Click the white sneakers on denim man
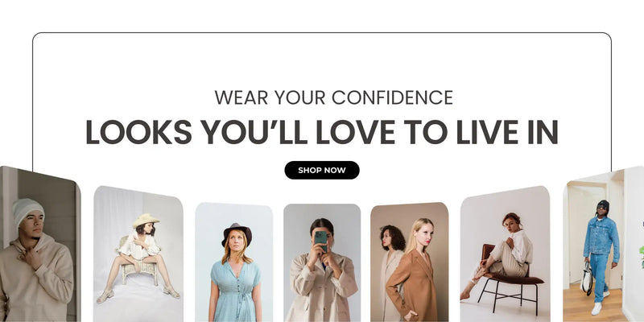 599,304
